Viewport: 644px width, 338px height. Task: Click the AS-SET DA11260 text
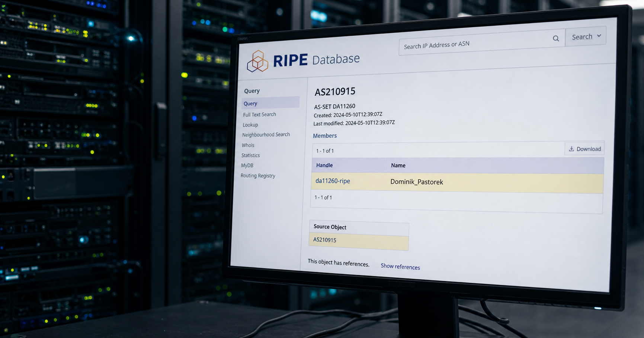pos(334,106)
